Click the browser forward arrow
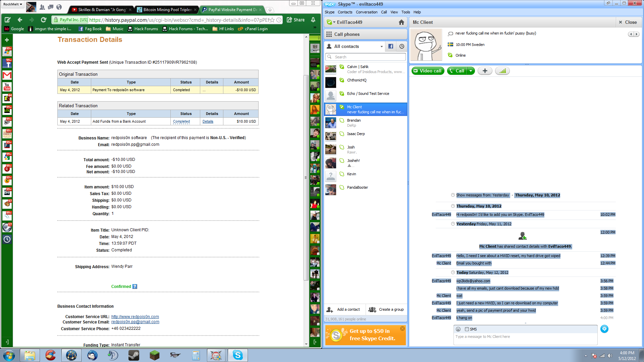The height and width of the screenshot is (362, 644). 32,20
